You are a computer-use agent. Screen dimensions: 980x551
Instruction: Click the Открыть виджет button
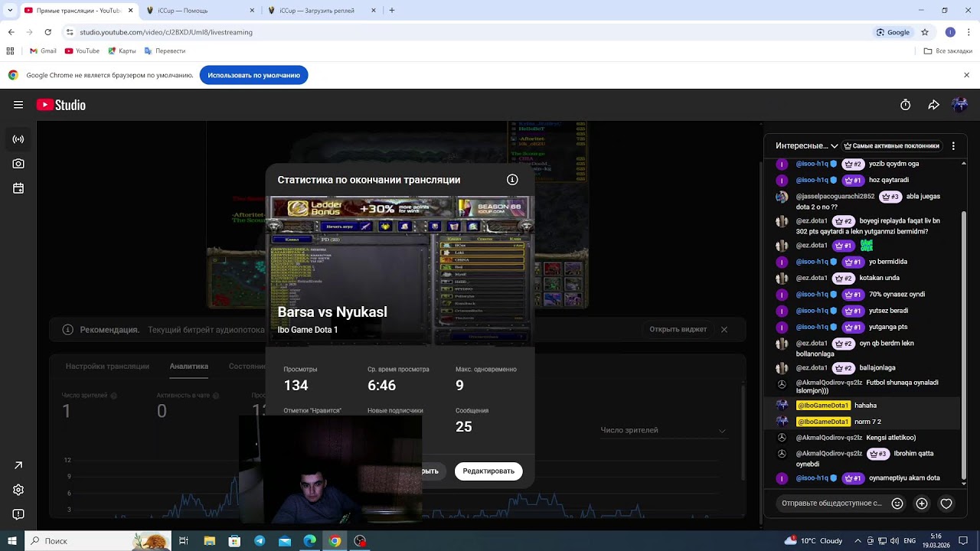[x=678, y=330]
